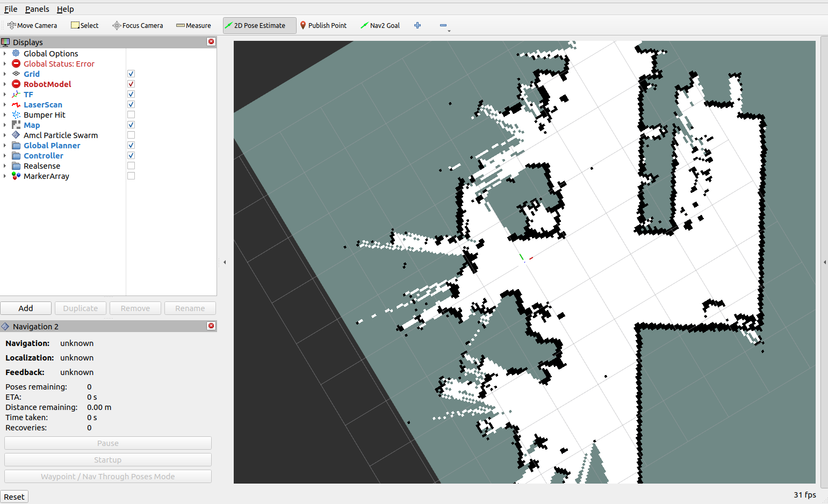The image size is (828, 504).
Task: Close the Navigation 2 panel
Action: click(x=211, y=326)
